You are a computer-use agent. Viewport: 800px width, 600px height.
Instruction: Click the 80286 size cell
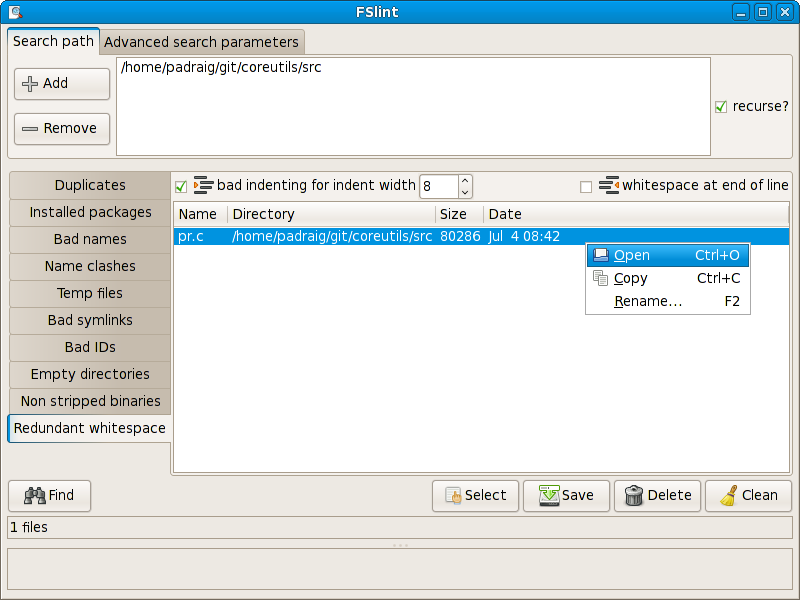pos(460,237)
